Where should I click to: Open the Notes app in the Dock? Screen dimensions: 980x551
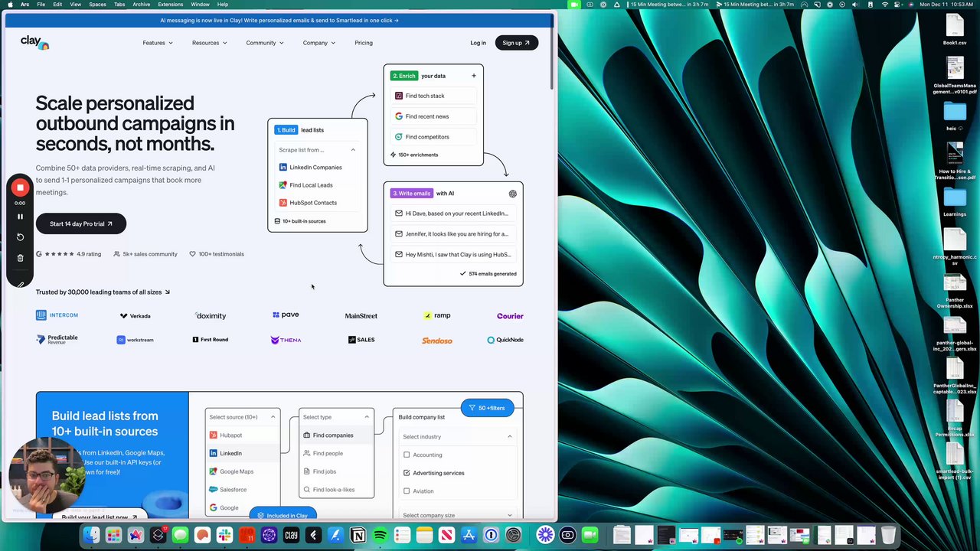pyautogui.click(x=424, y=535)
